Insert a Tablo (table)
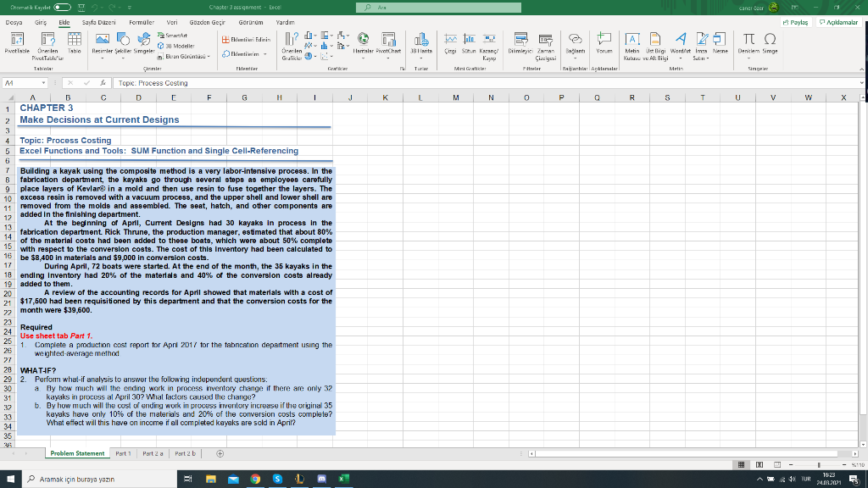 (x=75, y=43)
